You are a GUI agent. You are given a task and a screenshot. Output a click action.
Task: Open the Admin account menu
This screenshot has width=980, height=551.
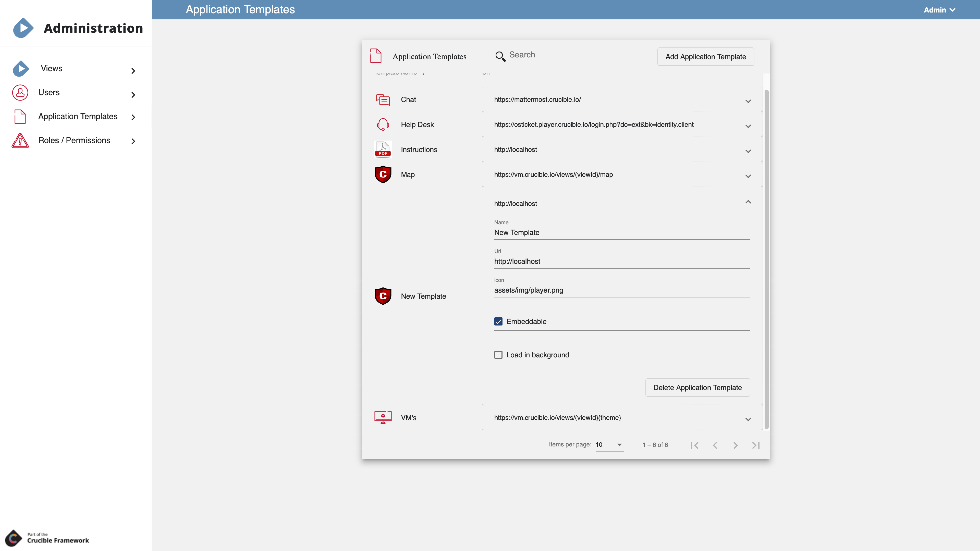[939, 9]
